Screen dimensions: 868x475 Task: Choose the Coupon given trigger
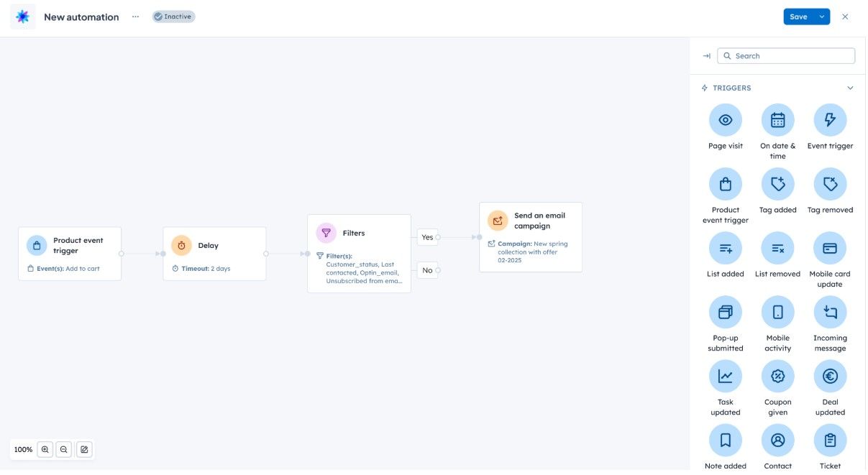point(777,376)
